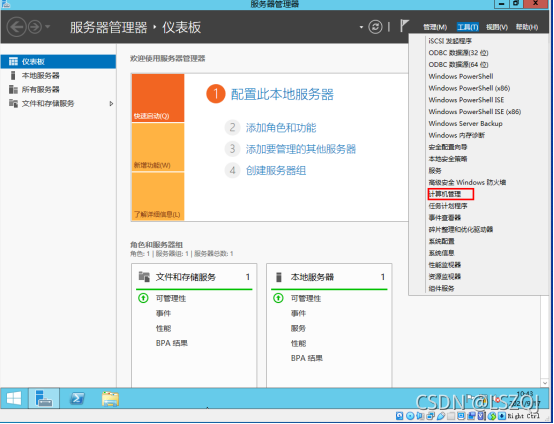Screen dimensions: 554x424
Task: Open the 帮助(H) menu
Action: [x=526, y=27]
